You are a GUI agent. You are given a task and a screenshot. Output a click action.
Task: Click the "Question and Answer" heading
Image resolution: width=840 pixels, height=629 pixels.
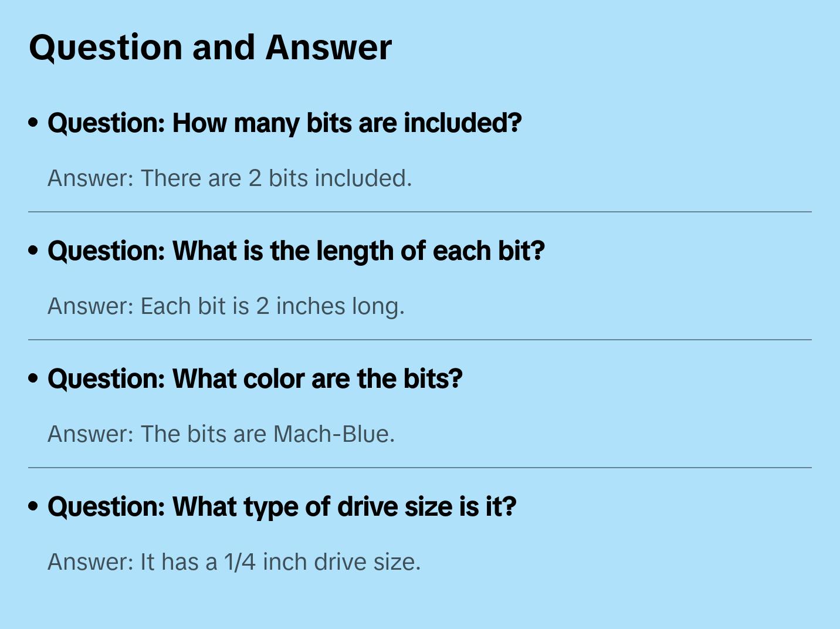[211, 48]
